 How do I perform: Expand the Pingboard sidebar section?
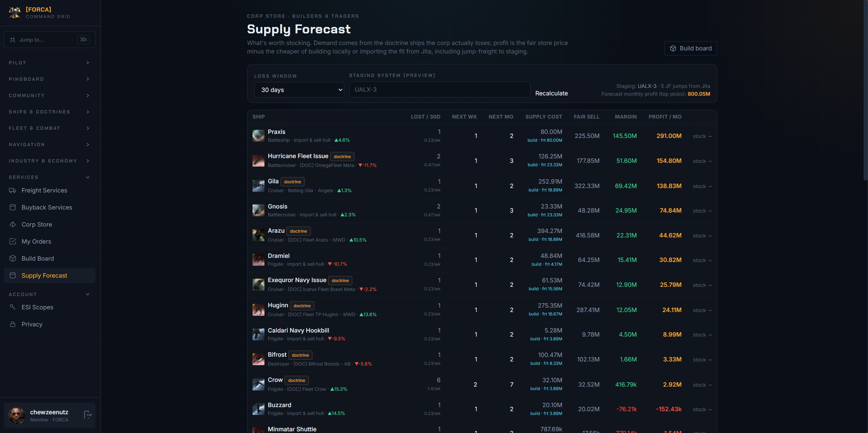coord(49,79)
